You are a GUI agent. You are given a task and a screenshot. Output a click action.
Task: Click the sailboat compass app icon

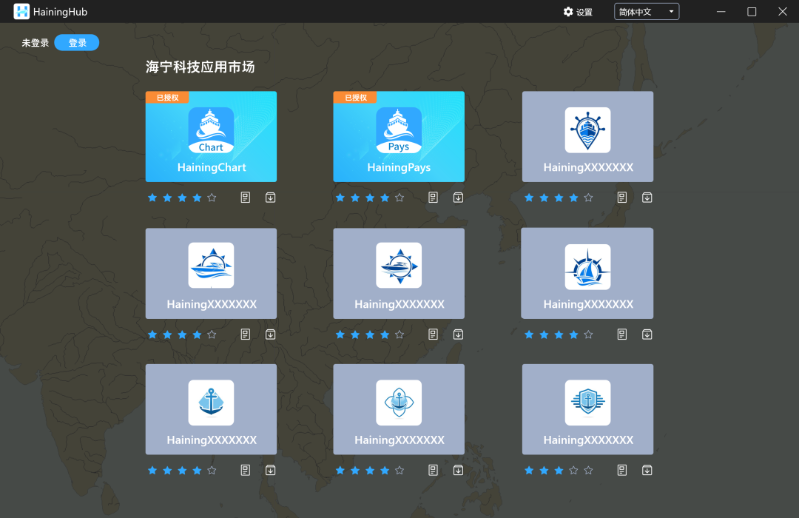(588, 266)
